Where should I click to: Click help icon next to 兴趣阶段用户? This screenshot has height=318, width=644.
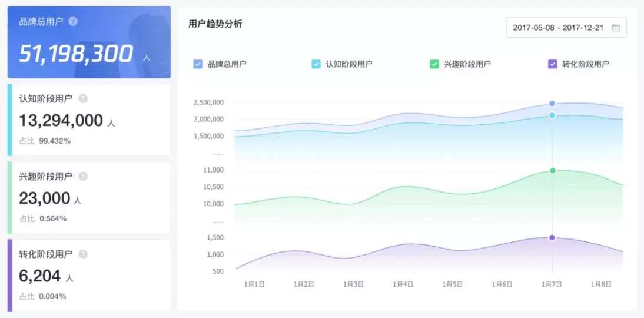pos(83,176)
